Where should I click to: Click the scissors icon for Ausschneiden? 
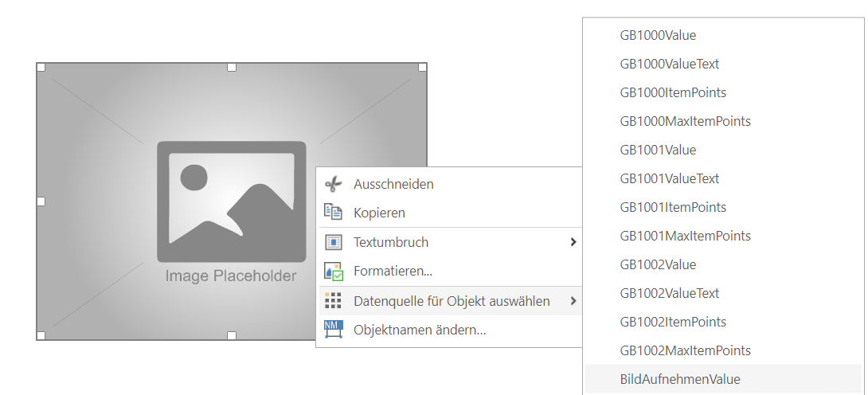[x=333, y=184]
